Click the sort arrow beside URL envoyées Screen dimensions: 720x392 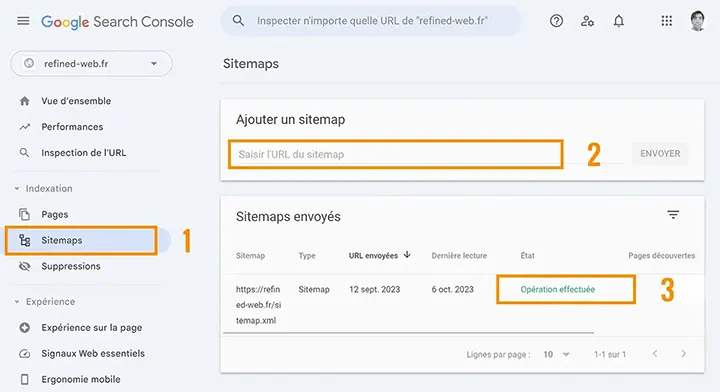407,255
